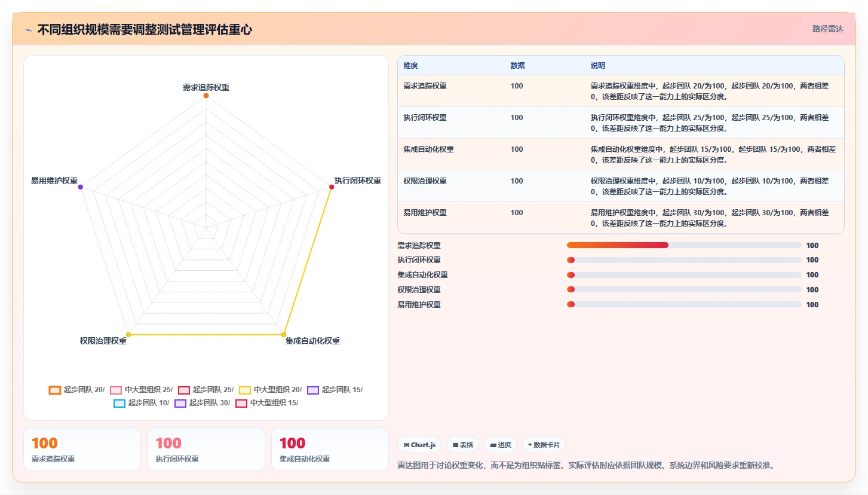Image resolution: width=868 pixels, height=495 pixels.
Task: Toggle the red 中大型组织 15/ legend item
Action: tap(267, 403)
